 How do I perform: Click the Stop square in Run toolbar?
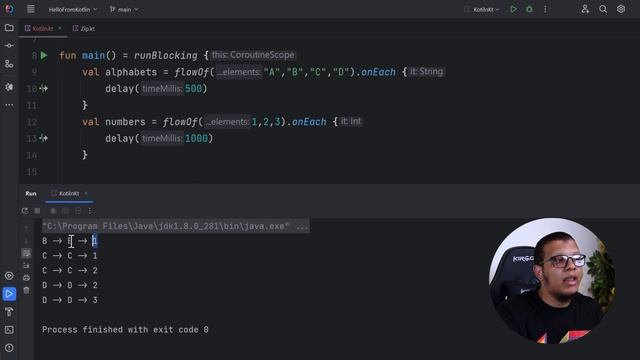click(37, 211)
